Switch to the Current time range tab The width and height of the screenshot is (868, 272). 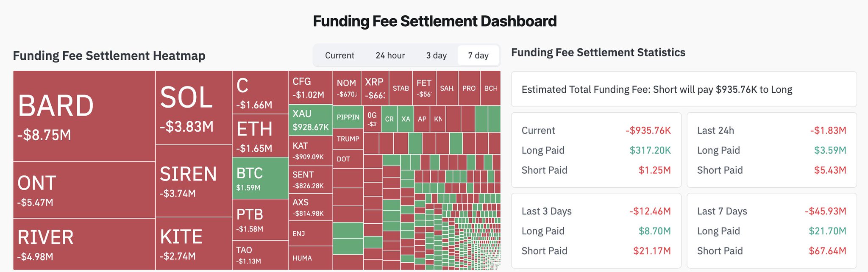tap(339, 56)
